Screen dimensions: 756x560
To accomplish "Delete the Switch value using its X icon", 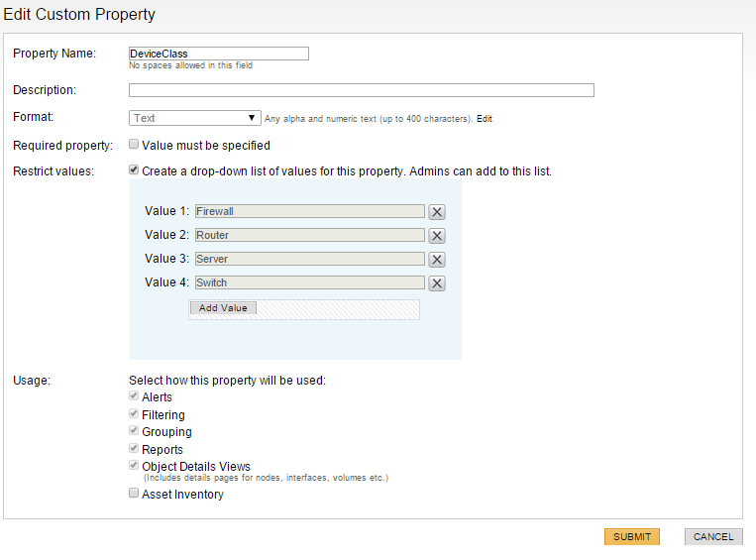I will [x=437, y=282].
